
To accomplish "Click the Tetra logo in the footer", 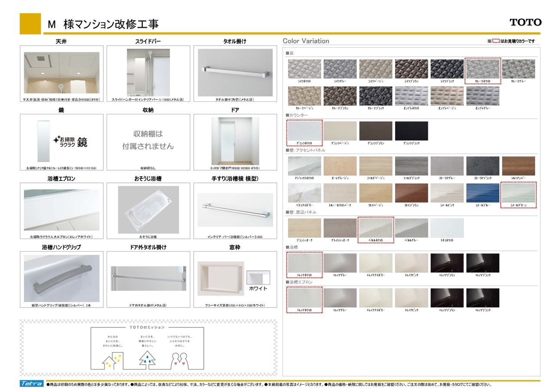I will click(x=31, y=384).
